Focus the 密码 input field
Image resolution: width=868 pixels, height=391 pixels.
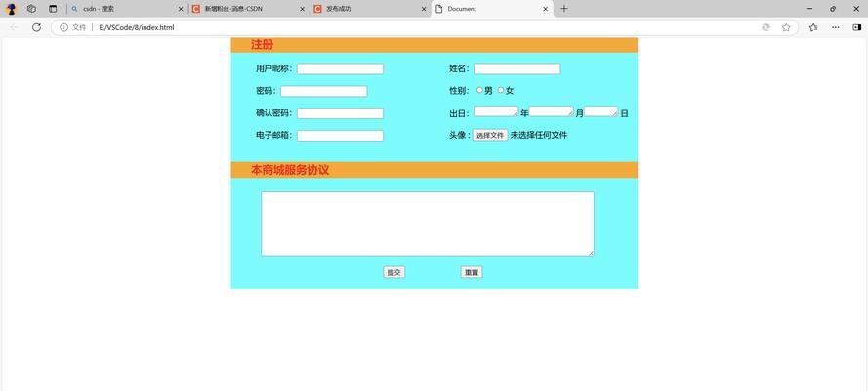pyautogui.click(x=324, y=91)
